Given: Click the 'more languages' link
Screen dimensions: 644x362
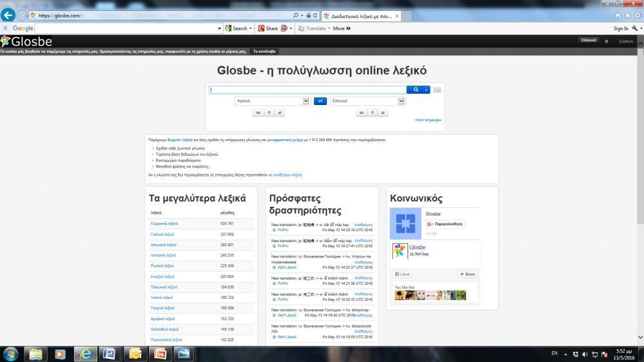Looking at the screenshot, I should point(428,120).
